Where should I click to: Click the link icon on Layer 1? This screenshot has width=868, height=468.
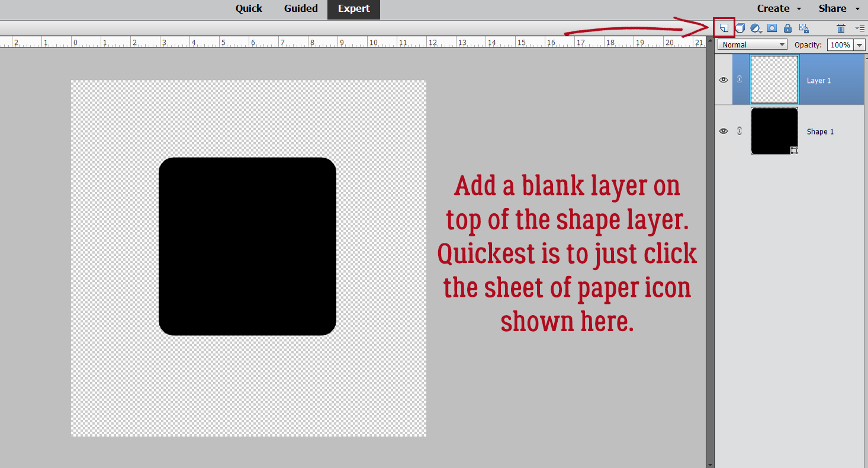point(739,80)
